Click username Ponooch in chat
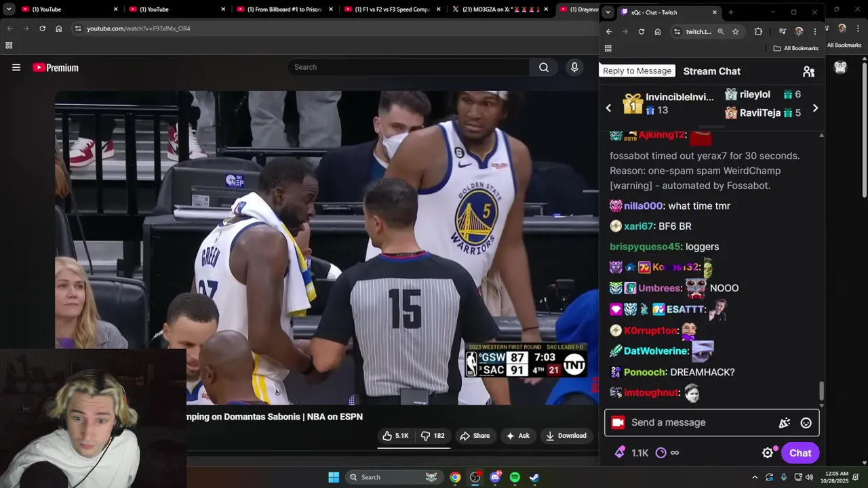Viewport: 868px width, 488px height. [644, 372]
